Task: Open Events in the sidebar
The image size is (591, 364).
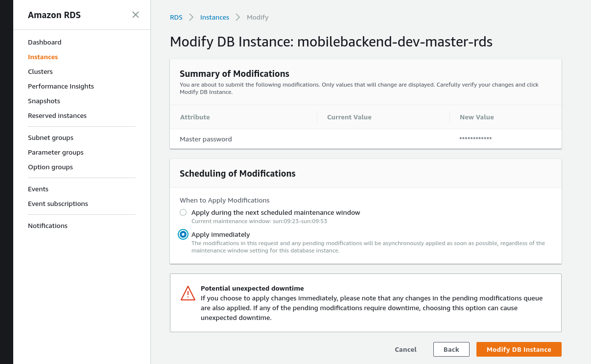Action: [38, 189]
